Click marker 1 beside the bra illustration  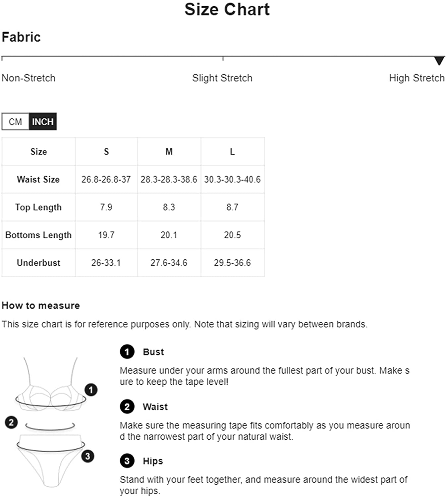coord(91,390)
